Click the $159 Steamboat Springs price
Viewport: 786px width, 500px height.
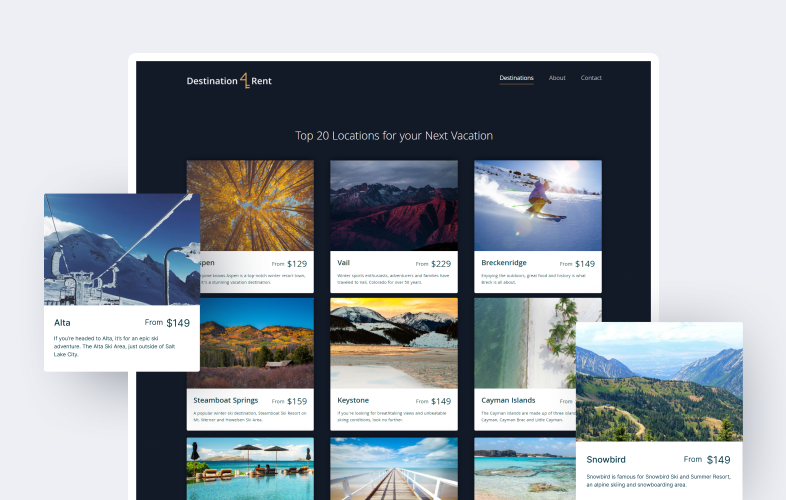pyautogui.click(x=297, y=401)
